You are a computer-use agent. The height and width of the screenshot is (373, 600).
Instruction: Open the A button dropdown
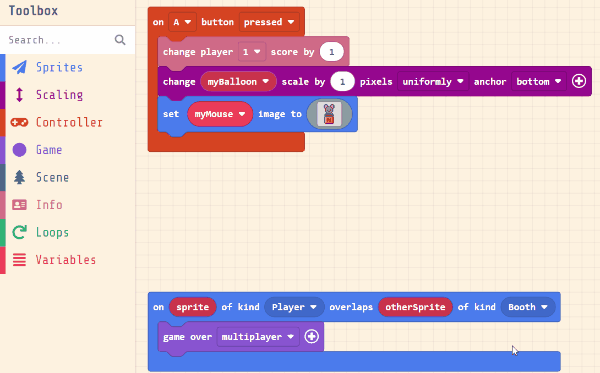tap(182, 22)
